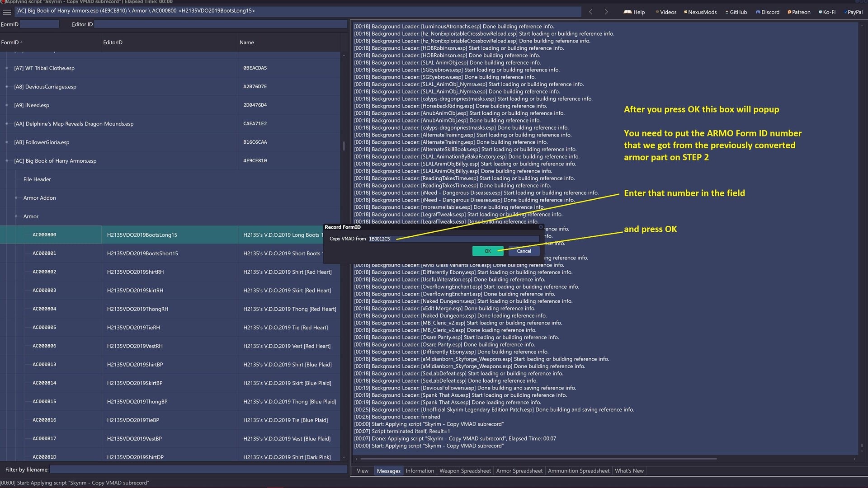Select record H2135VDO2019VestRH

(x=170, y=346)
